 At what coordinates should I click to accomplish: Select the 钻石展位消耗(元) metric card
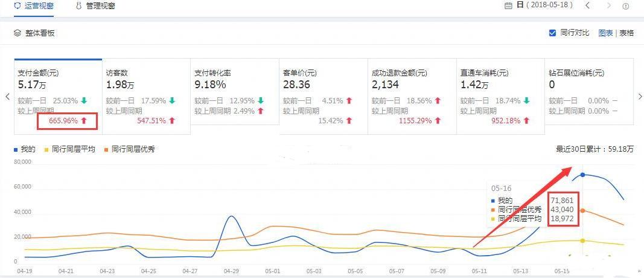tap(589, 92)
